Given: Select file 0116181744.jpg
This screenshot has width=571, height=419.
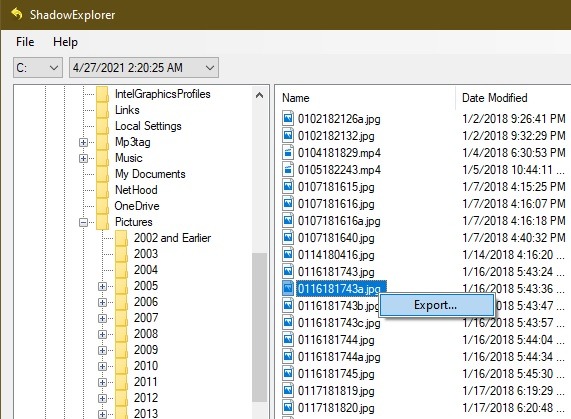Looking at the screenshot, I should pos(336,340).
